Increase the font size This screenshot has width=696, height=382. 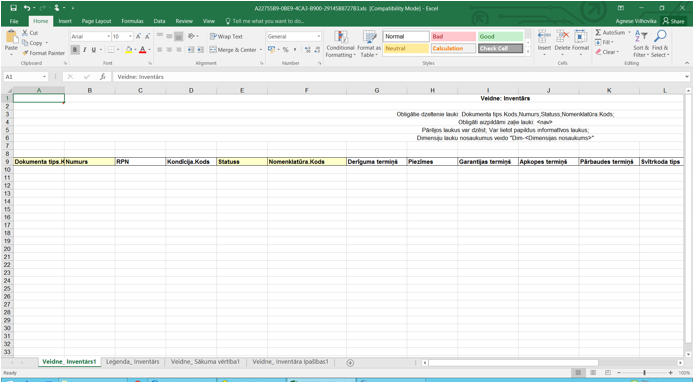tap(138, 36)
